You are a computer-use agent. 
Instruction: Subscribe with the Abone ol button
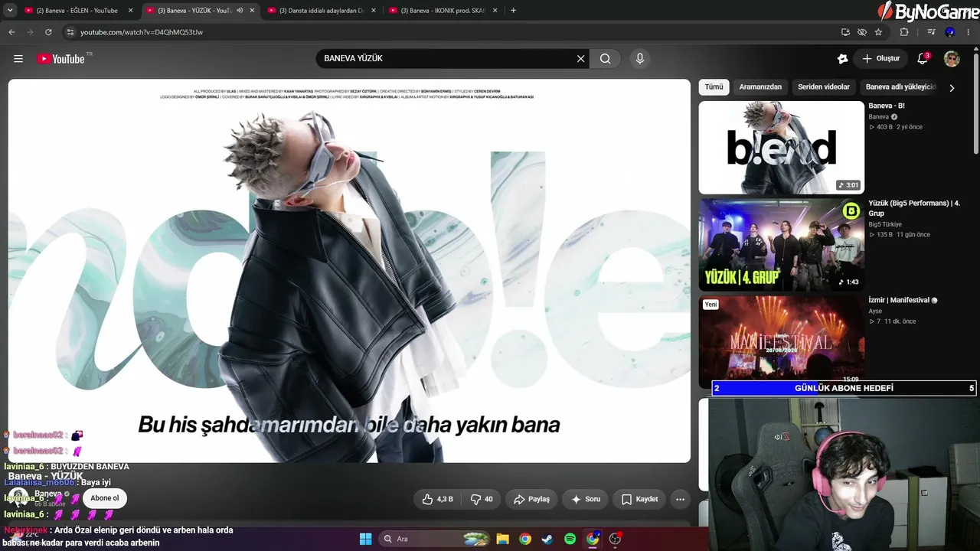[x=105, y=498]
